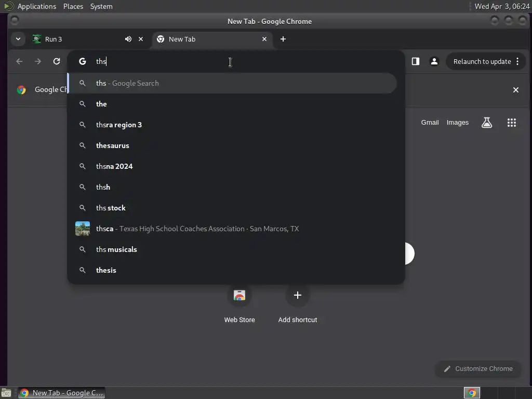Click search icon beside 'thesis'

pos(83,270)
